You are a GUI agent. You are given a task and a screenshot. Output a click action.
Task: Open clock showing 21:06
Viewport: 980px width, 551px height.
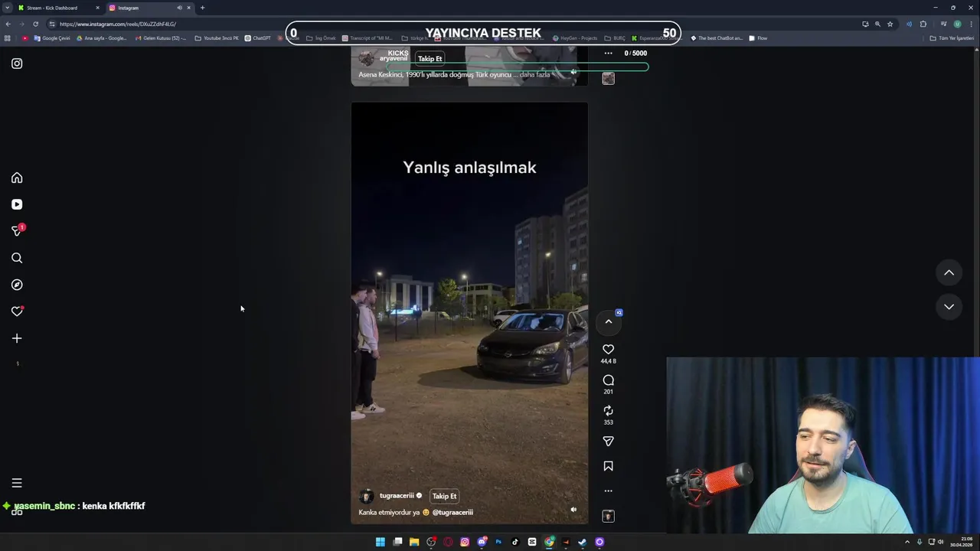[x=962, y=542]
